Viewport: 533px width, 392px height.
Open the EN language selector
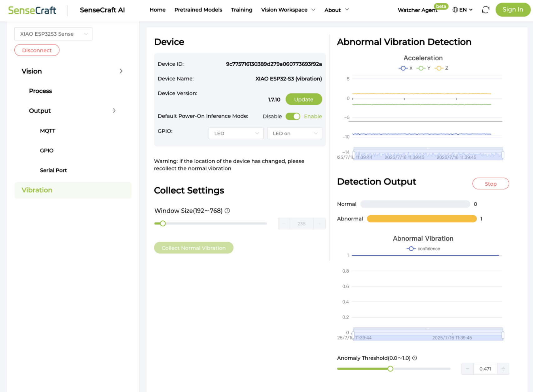click(462, 10)
